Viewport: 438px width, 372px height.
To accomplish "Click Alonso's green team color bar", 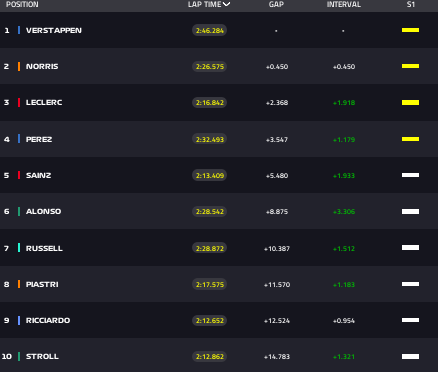I will (x=19, y=211).
